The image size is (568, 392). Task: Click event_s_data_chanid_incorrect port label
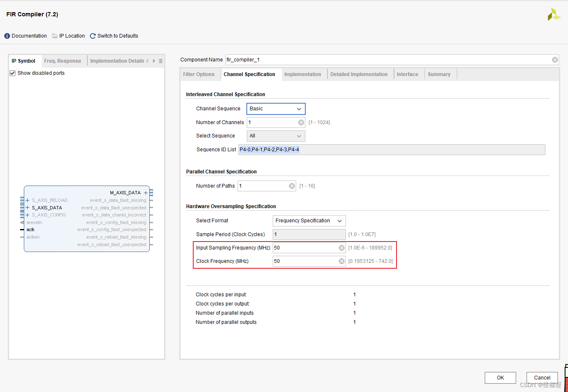click(x=114, y=215)
